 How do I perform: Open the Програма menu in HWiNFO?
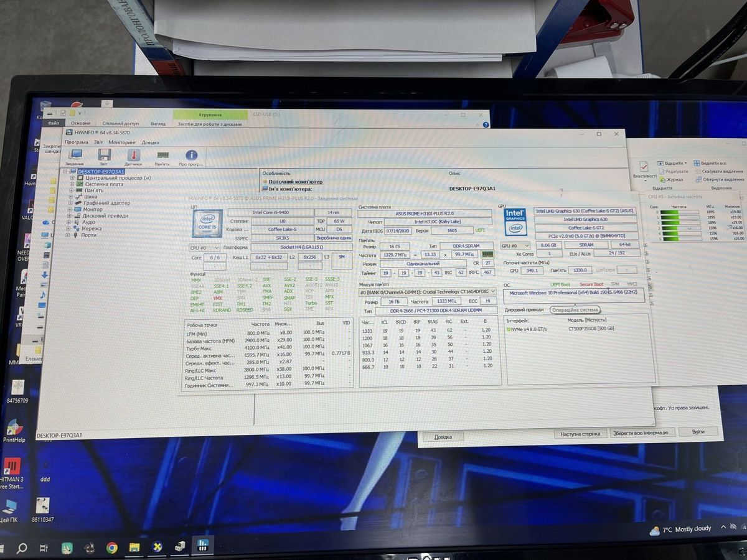point(77,142)
